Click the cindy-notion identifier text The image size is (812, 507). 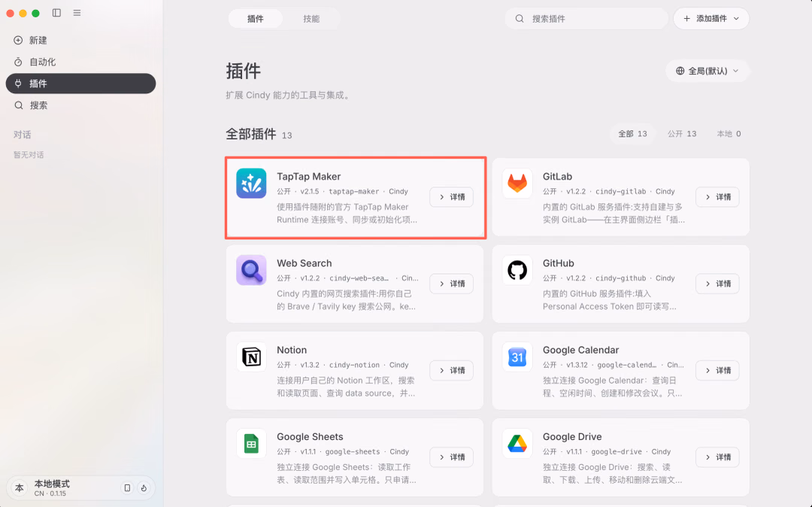pyautogui.click(x=354, y=365)
